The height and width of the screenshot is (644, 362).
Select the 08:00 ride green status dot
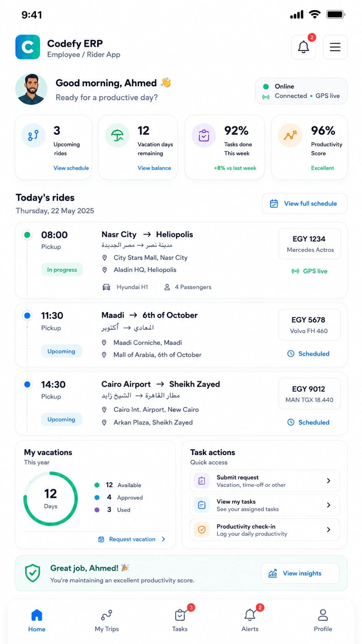(27, 235)
